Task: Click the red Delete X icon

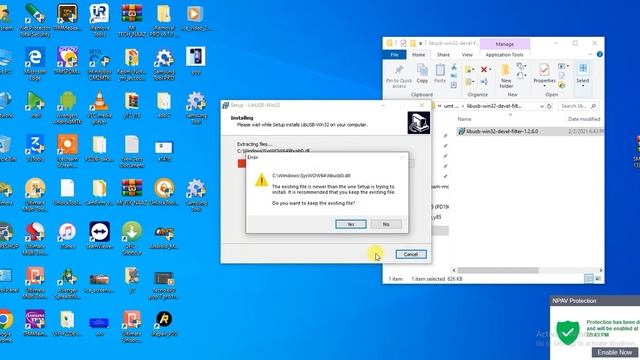Action: [x=484, y=70]
